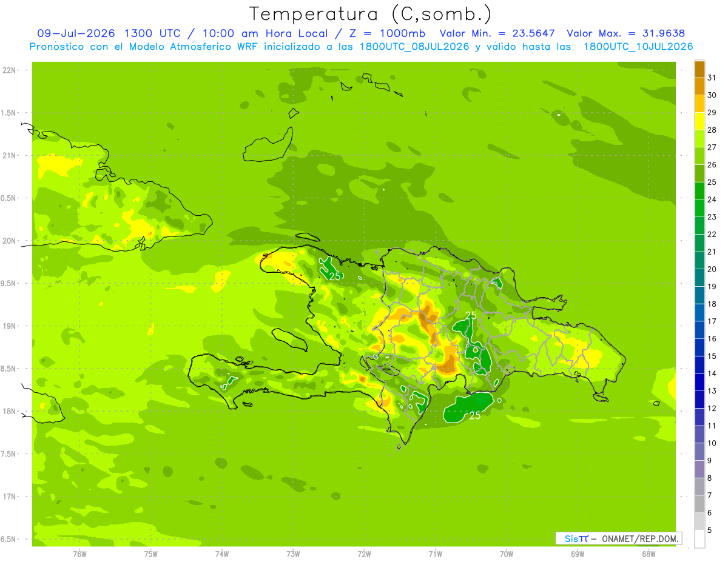
Task: Click the "22N" latitude axis label
Action: click(8, 70)
